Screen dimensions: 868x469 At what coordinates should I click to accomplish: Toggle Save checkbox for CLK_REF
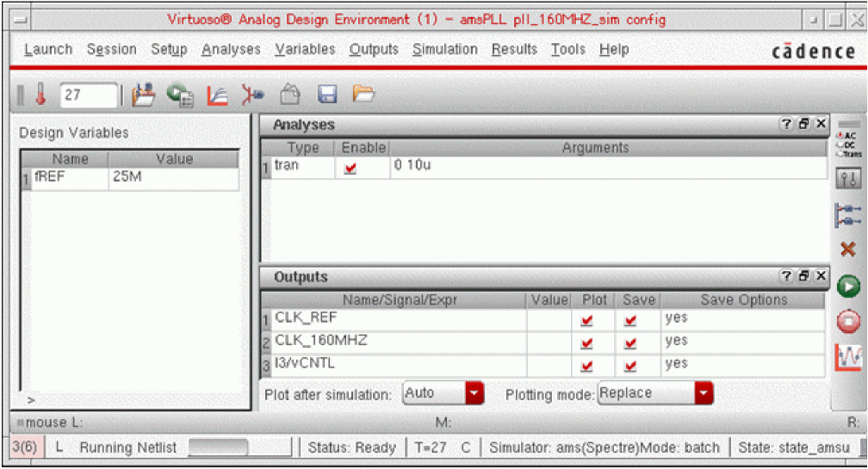click(x=630, y=320)
